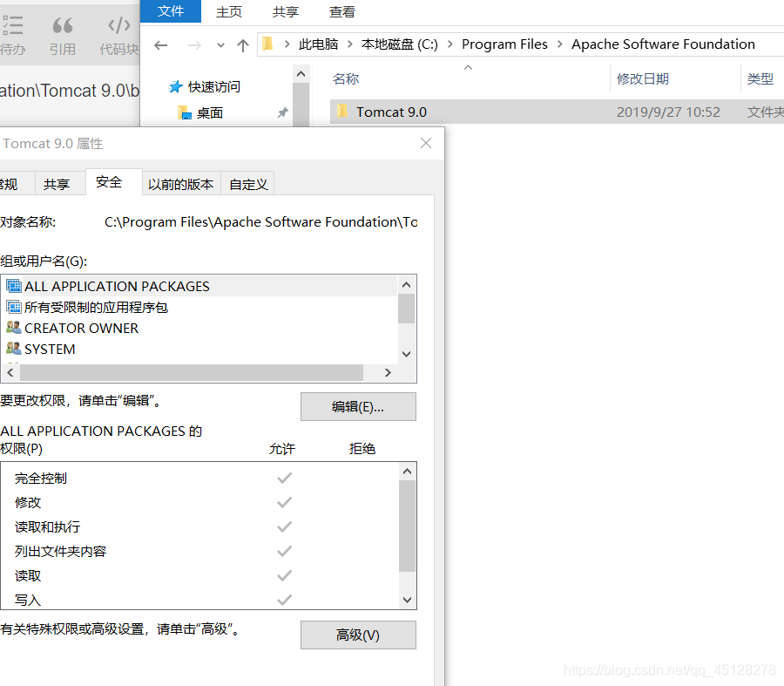Click the code block icon in editor toolbar
Viewport: 784px width, 686px height.
(119, 25)
